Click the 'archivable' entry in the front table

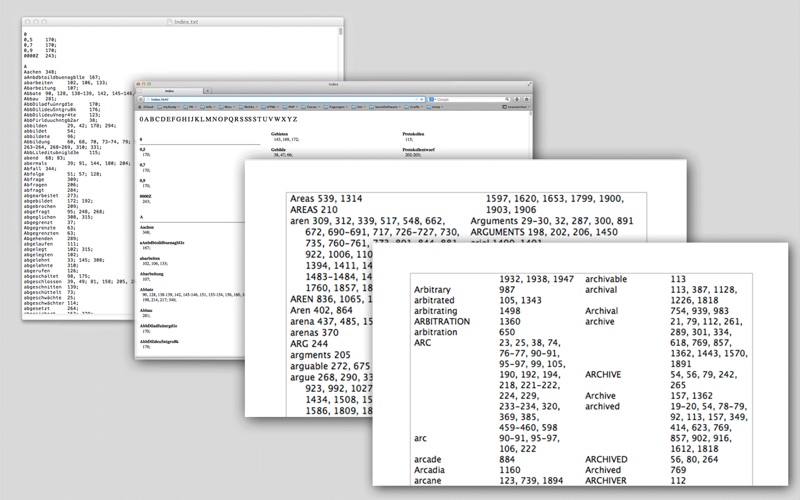tap(606, 279)
